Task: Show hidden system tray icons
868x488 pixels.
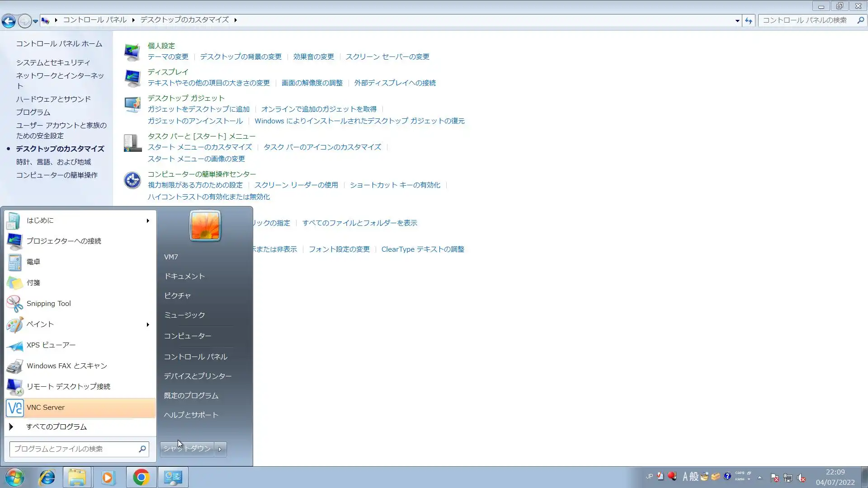Action: coord(759,477)
